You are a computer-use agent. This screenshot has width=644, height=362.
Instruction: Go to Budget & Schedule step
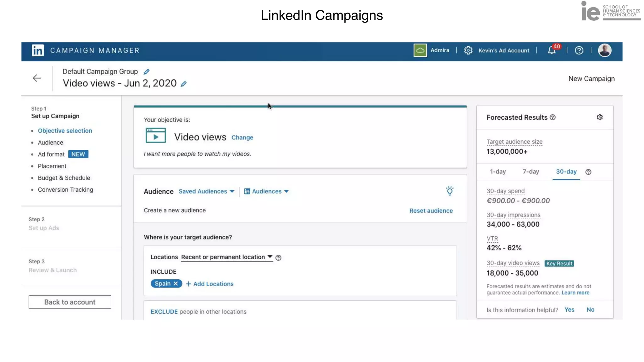tap(64, 178)
